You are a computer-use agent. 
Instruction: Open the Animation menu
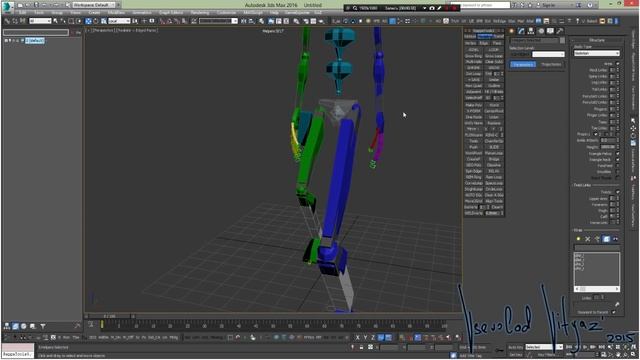(x=142, y=13)
